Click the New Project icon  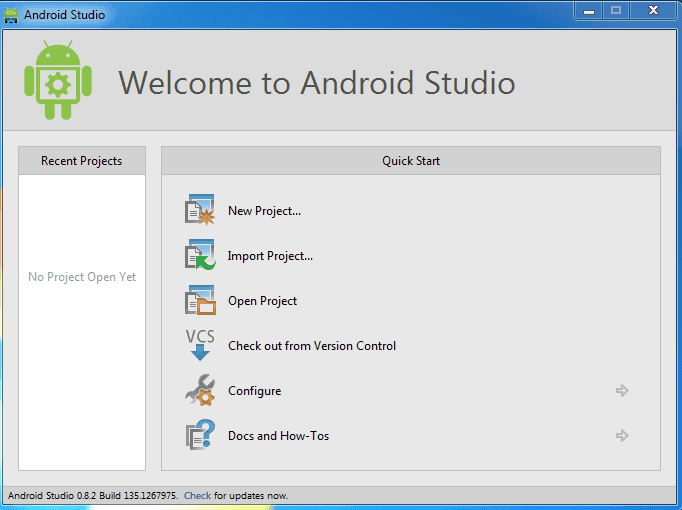[200, 210]
